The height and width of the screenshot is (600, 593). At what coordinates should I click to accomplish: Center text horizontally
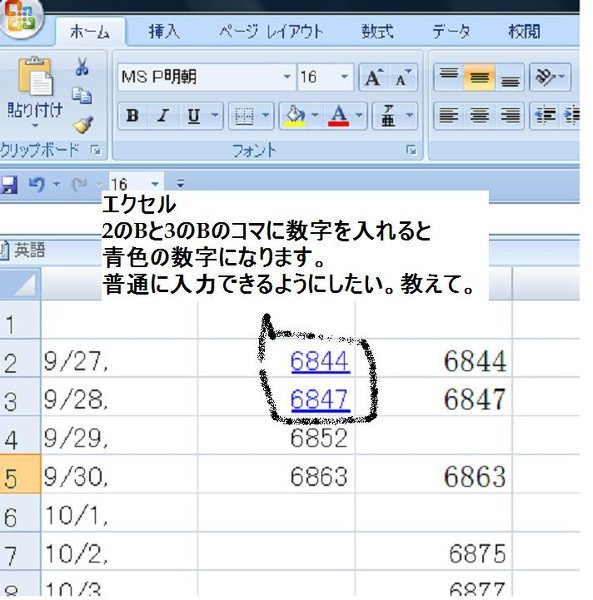click(x=479, y=115)
